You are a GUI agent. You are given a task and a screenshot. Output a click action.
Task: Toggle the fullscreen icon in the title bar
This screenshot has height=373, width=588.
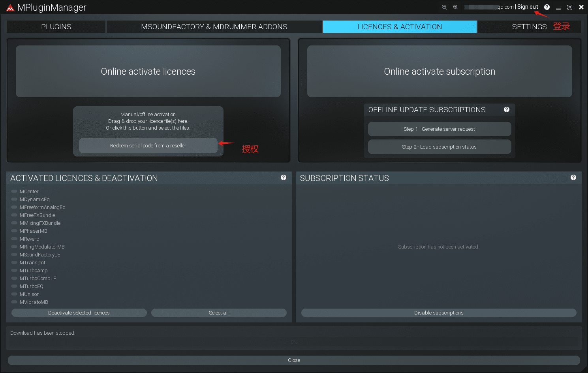(x=570, y=7)
